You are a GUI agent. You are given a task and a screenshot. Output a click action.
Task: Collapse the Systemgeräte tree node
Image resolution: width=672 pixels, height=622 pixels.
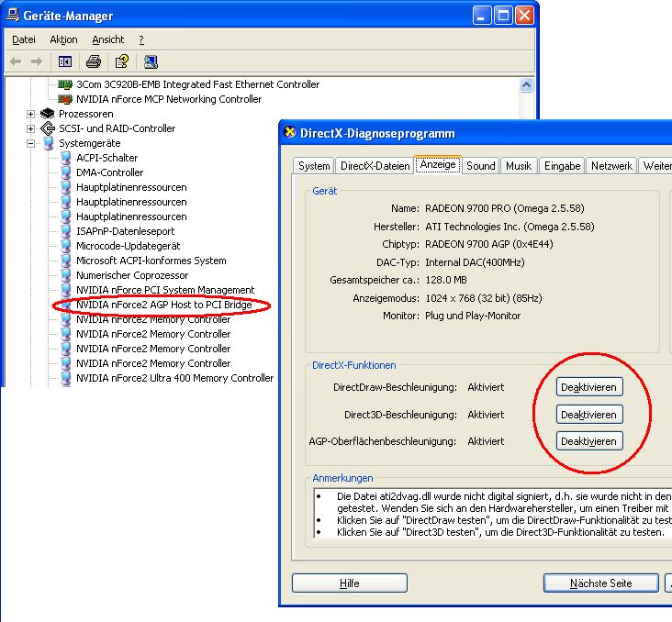click(30, 143)
